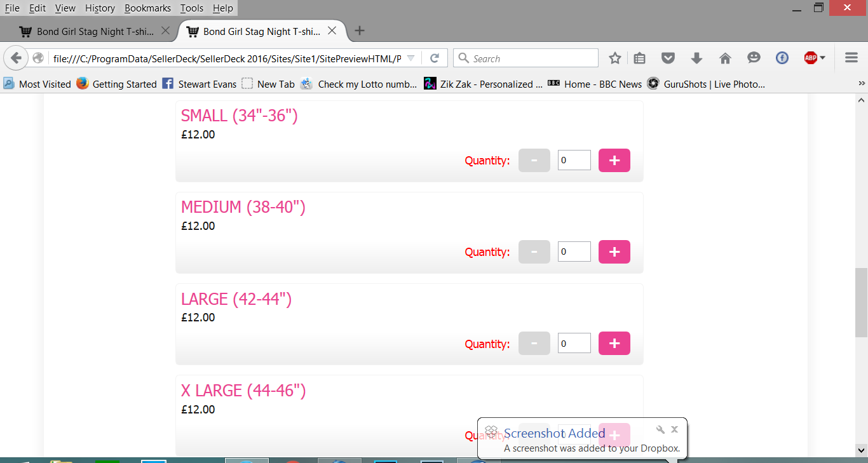Open the Bookmarks menu
This screenshot has height=463, width=868.
[147, 8]
